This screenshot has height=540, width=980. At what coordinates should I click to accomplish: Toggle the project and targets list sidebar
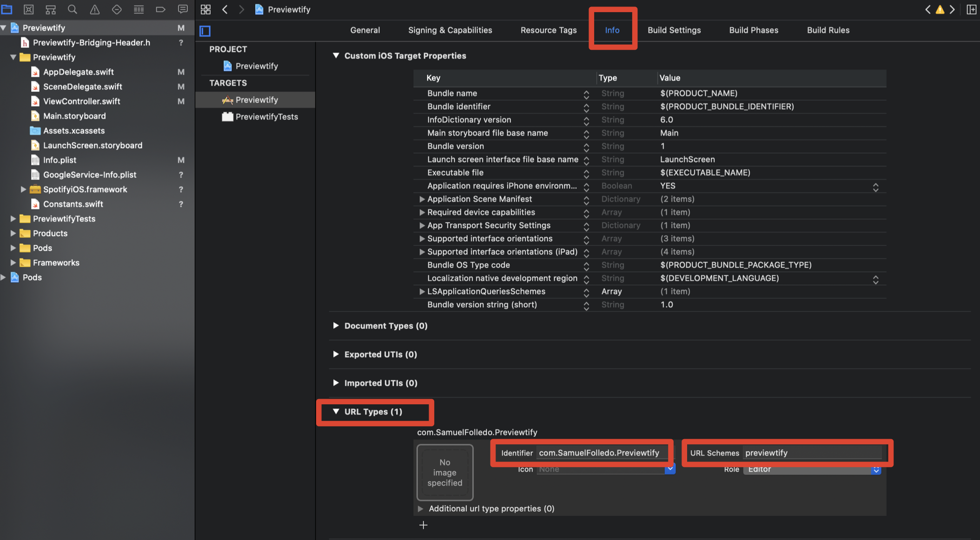pos(205,31)
